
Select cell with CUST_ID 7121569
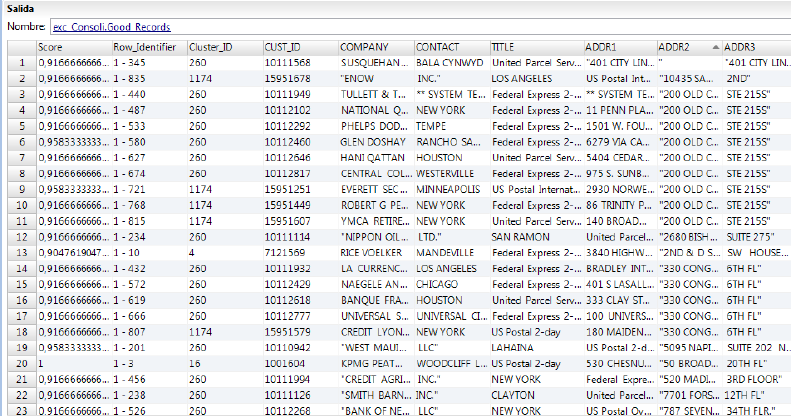(x=301, y=253)
